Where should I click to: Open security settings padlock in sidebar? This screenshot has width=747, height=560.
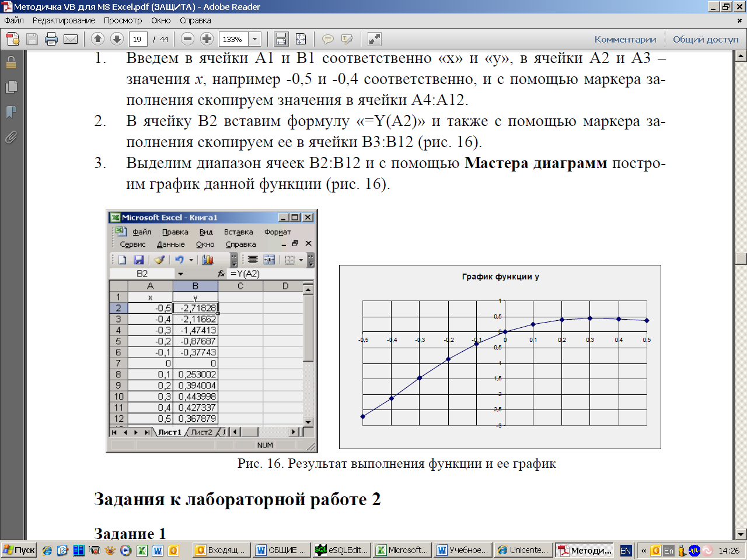11,62
